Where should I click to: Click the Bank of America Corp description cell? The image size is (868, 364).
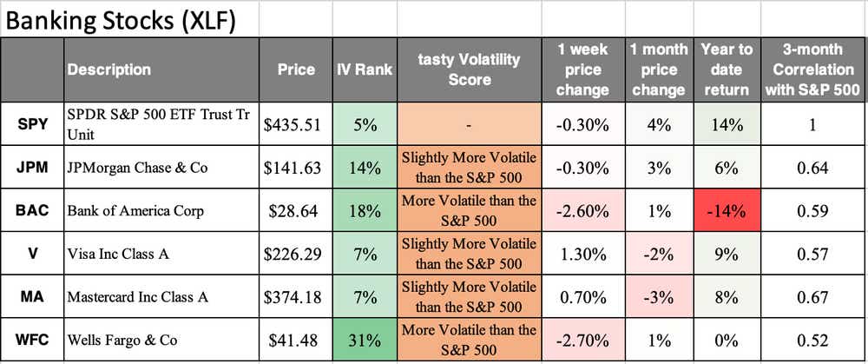[161, 210]
